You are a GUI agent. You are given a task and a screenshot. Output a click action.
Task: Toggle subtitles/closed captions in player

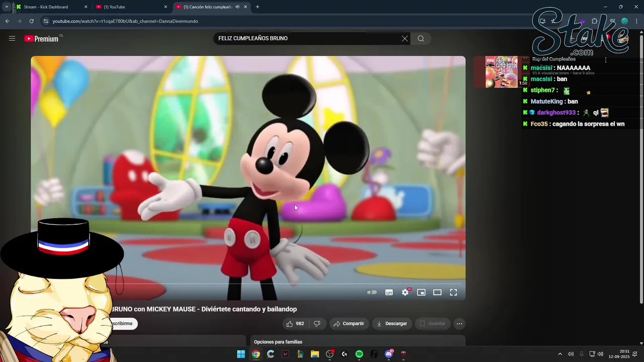[x=389, y=292]
